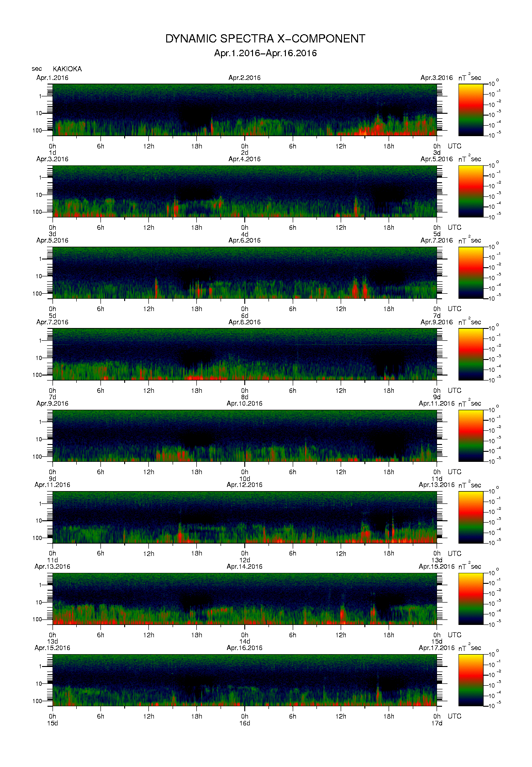The height and width of the screenshot is (767, 532).
Task: Click the '12d' day marker
Action: [x=245, y=560]
